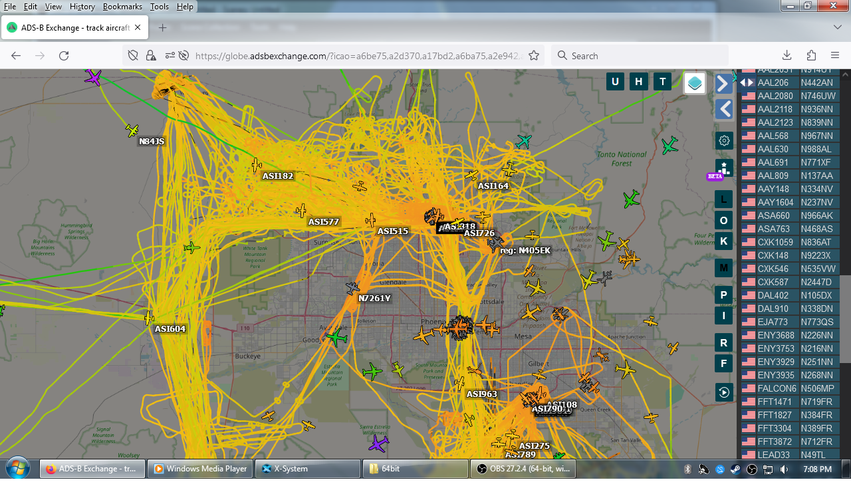Screen dimensions: 851x504
Task: Toggle the U map filter button
Action: 615,82
